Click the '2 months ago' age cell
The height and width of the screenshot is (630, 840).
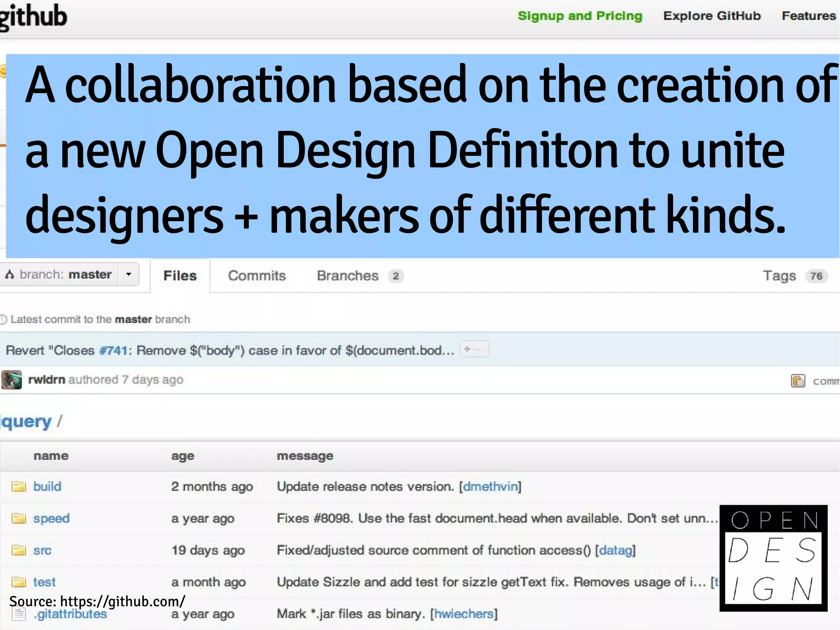212,487
